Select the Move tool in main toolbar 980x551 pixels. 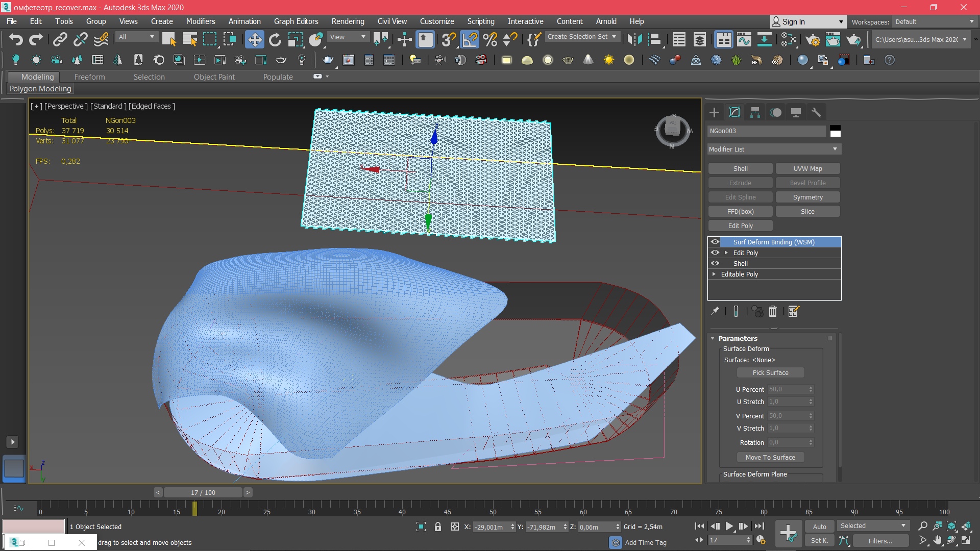click(254, 39)
